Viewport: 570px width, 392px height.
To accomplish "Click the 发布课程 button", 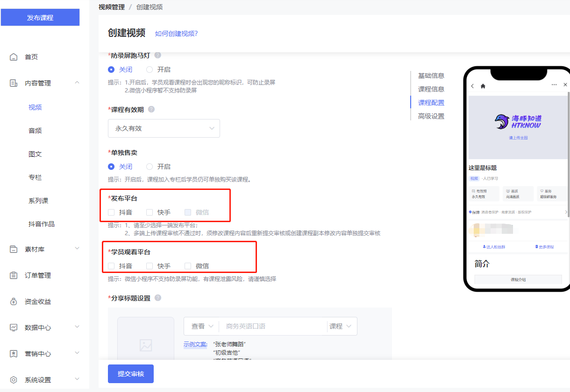I will [x=40, y=18].
